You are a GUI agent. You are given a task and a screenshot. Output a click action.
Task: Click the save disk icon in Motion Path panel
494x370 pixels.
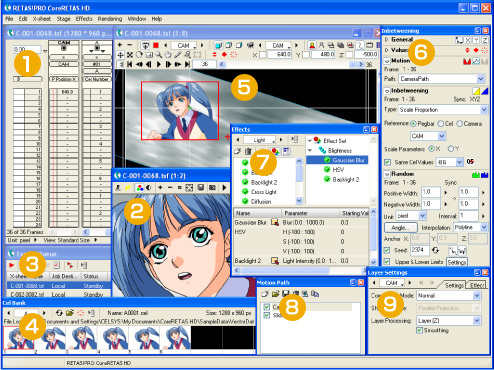(285, 294)
